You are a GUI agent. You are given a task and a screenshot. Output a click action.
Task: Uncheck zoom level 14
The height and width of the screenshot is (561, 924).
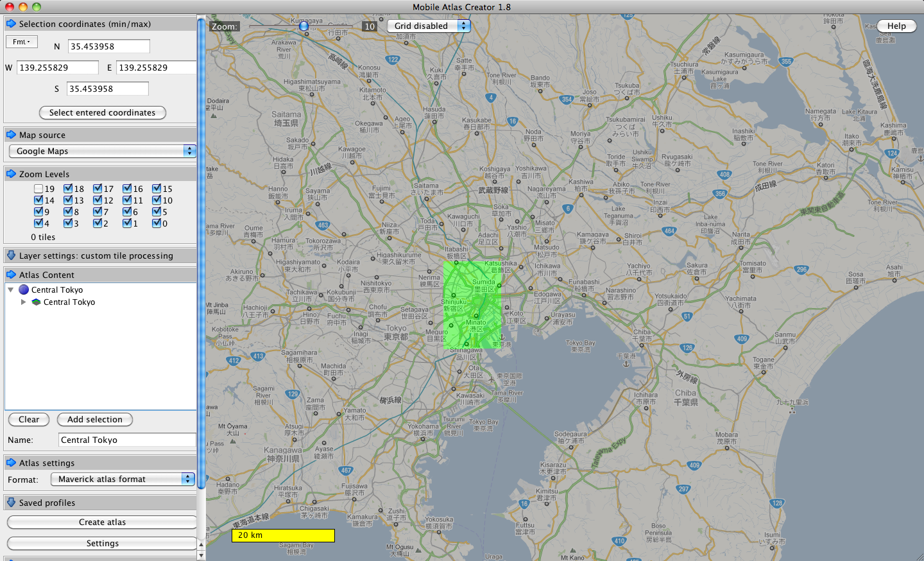(x=38, y=200)
